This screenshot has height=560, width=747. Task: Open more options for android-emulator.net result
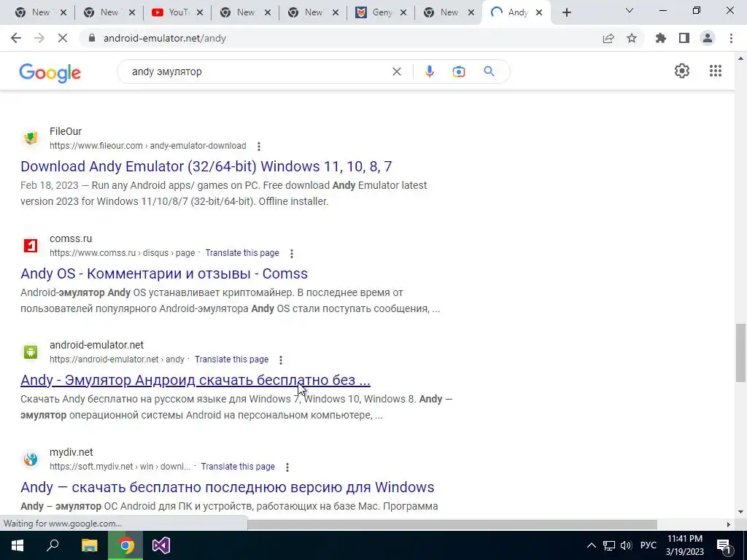(281, 360)
